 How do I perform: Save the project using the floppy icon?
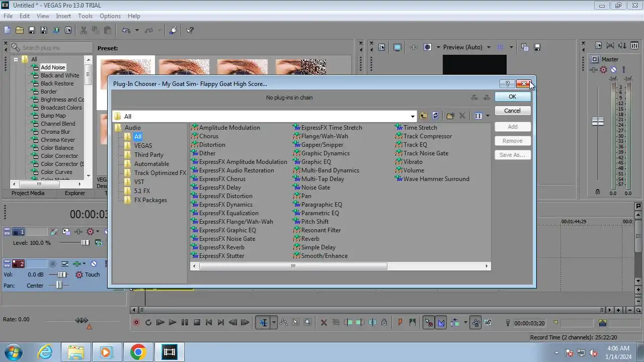pyautogui.click(x=32, y=30)
